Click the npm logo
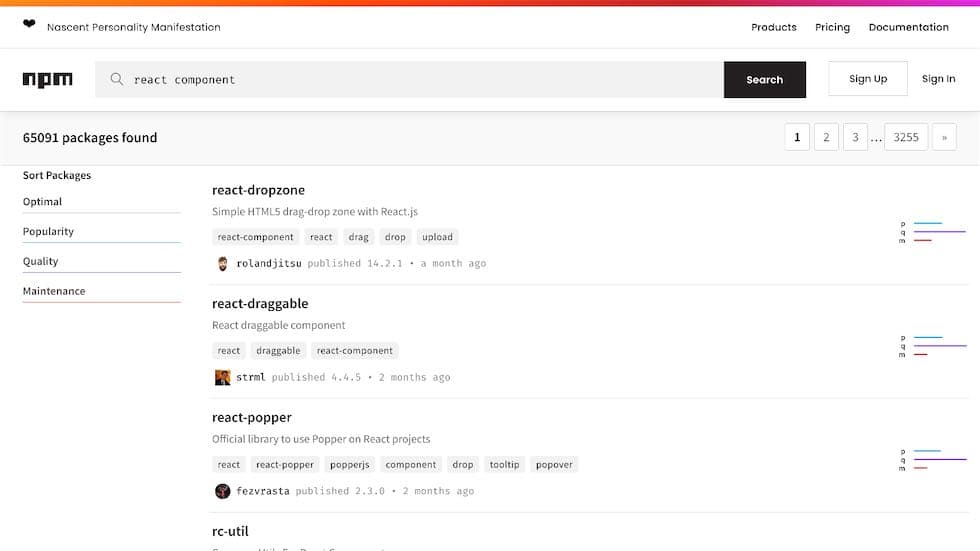The image size is (980, 551). pos(48,80)
